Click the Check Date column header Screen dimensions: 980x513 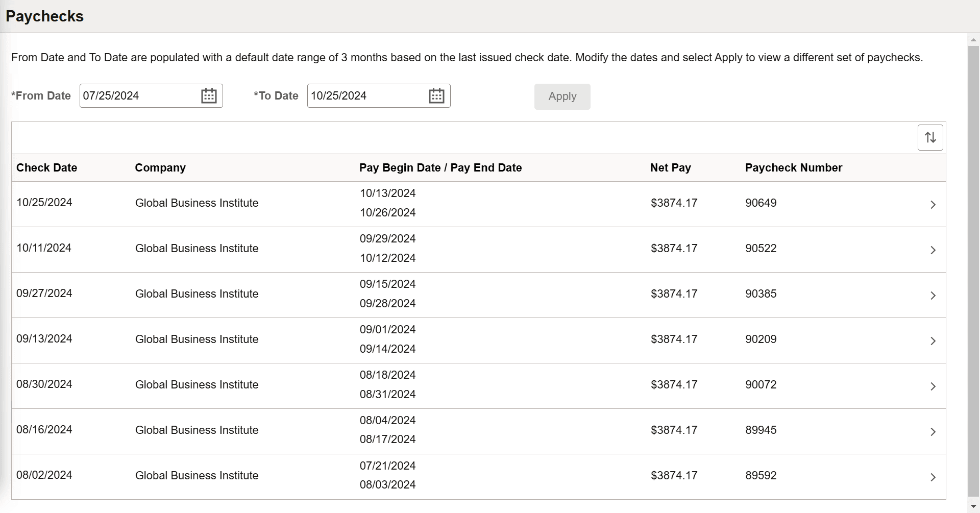[46, 168]
